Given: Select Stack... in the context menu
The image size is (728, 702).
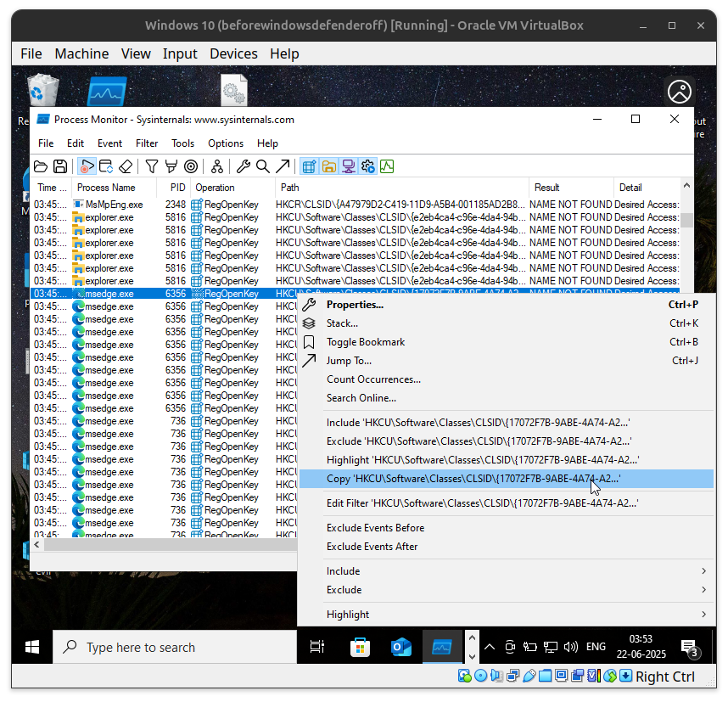Looking at the screenshot, I should click(x=506, y=323).
